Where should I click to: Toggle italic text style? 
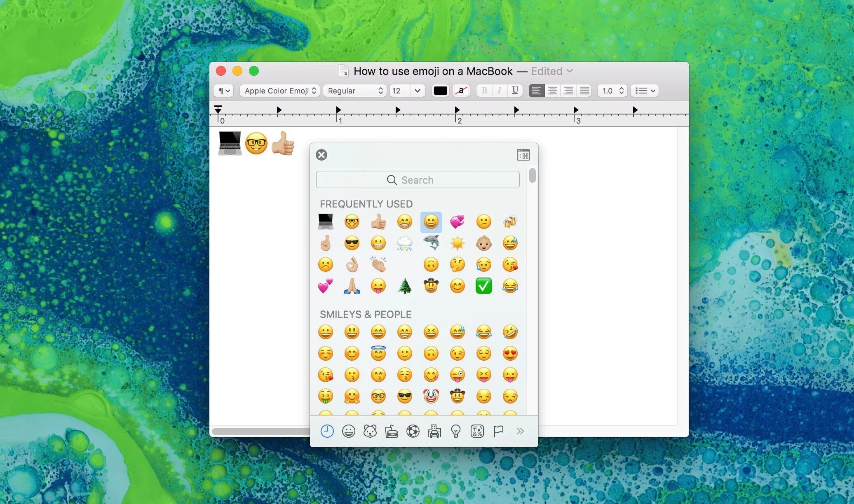point(499,91)
